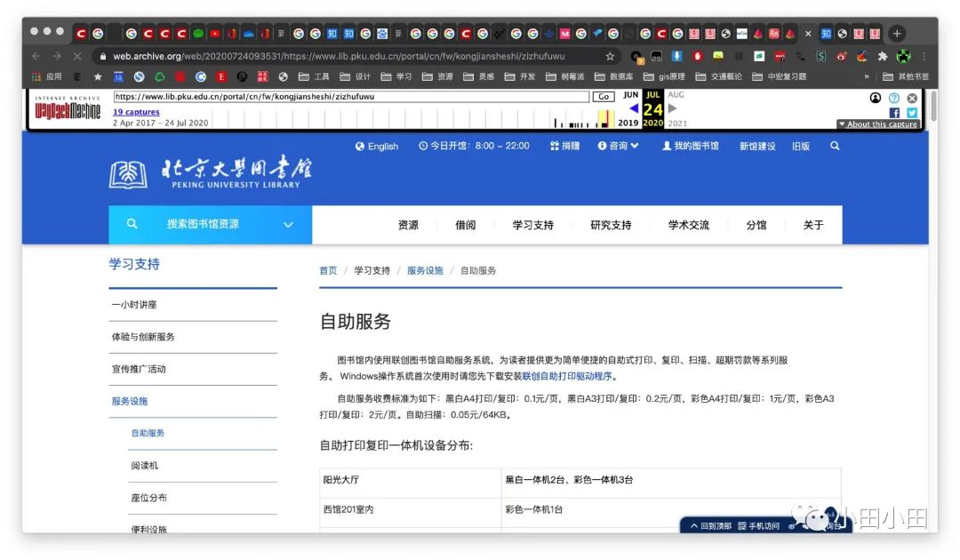
Task: Open the 树莓派 bookmark folder
Action: click(x=565, y=76)
